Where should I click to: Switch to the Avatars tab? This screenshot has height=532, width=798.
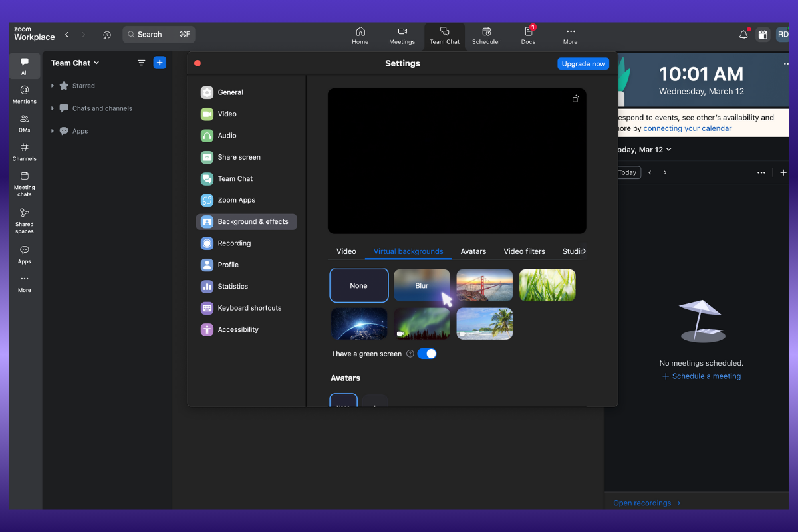(x=473, y=251)
